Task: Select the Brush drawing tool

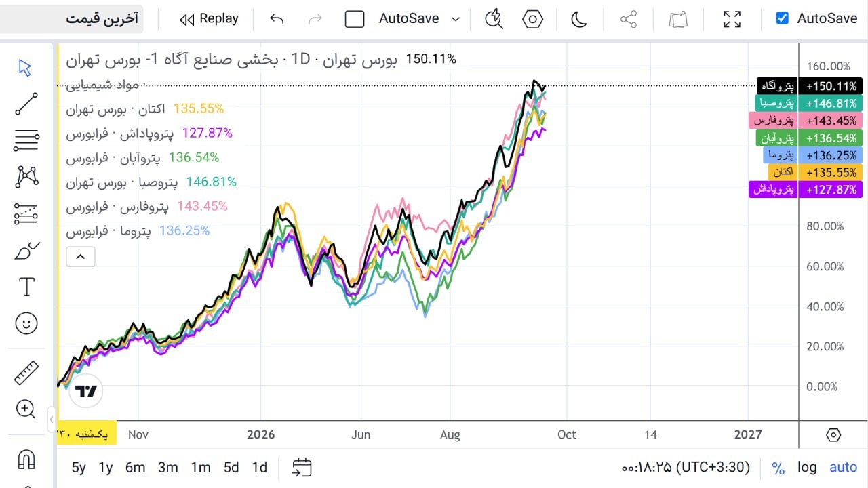Action: [x=26, y=251]
